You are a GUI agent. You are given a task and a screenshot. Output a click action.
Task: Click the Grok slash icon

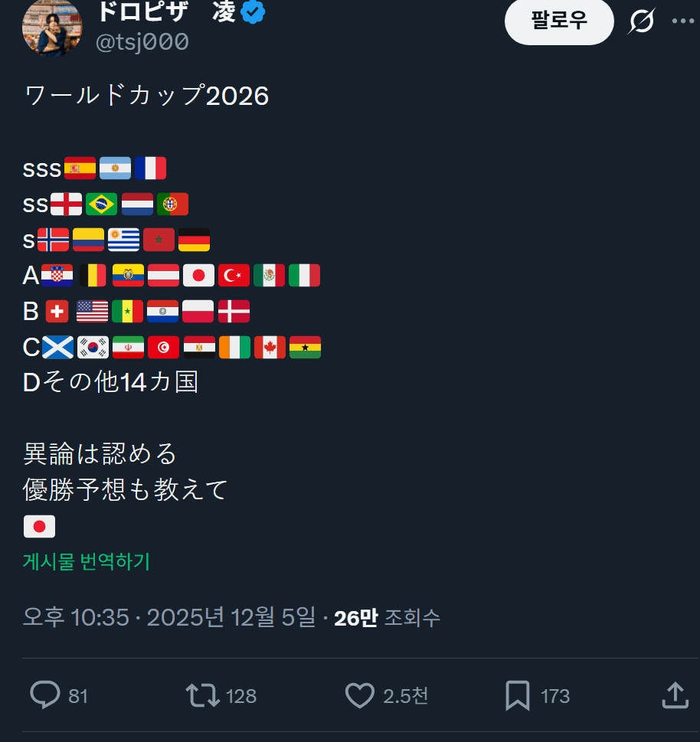click(641, 21)
